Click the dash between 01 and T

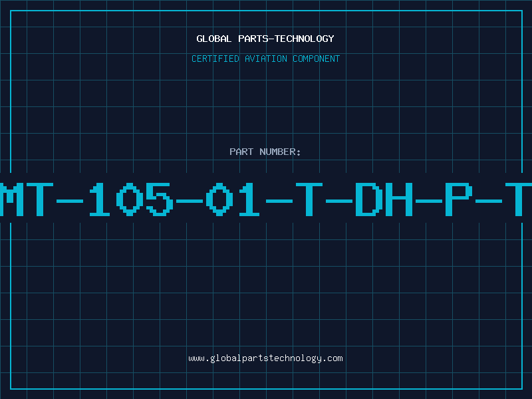coord(279,201)
